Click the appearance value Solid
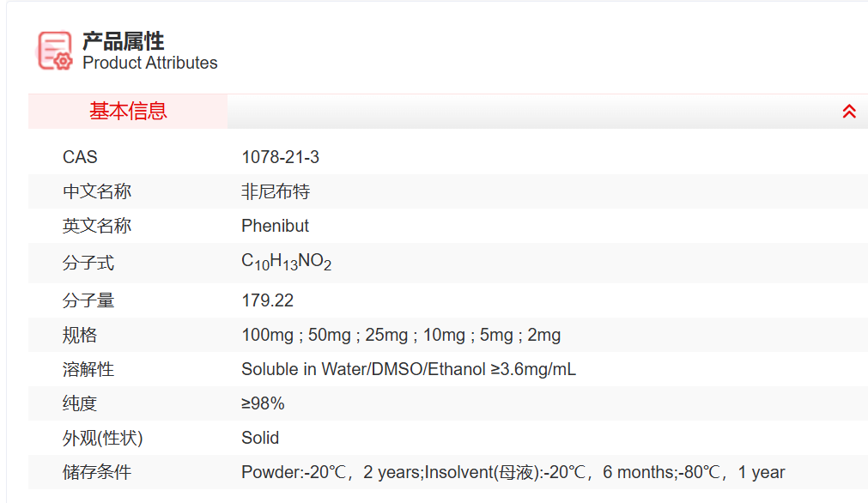The width and height of the screenshot is (868, 503). tap(260, 438)
